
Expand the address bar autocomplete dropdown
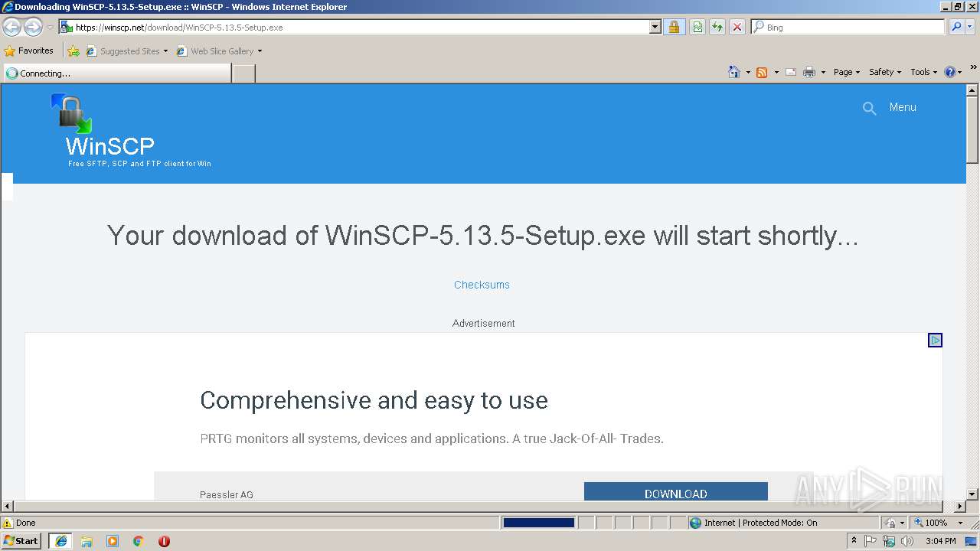click(655, 28)
